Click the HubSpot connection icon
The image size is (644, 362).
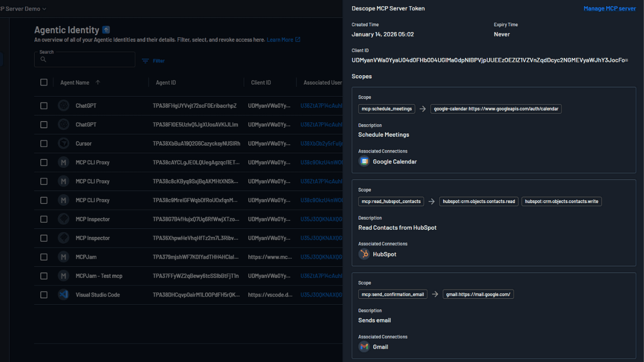click(x=364, y=254)
